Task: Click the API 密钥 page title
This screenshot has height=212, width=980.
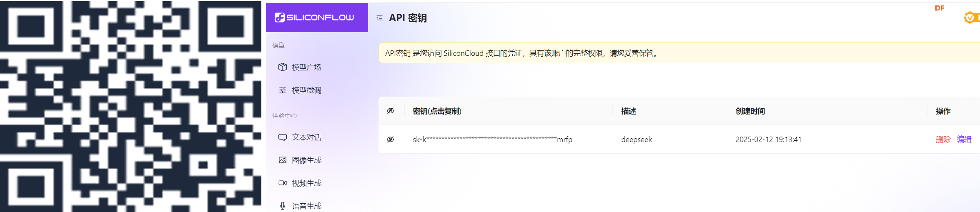Action: 408,18
